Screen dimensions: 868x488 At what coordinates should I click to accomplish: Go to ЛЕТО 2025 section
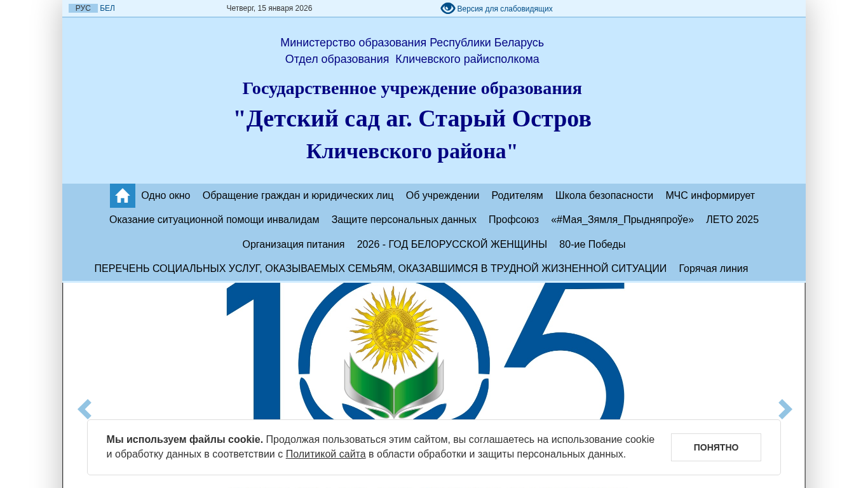point(732,220)
